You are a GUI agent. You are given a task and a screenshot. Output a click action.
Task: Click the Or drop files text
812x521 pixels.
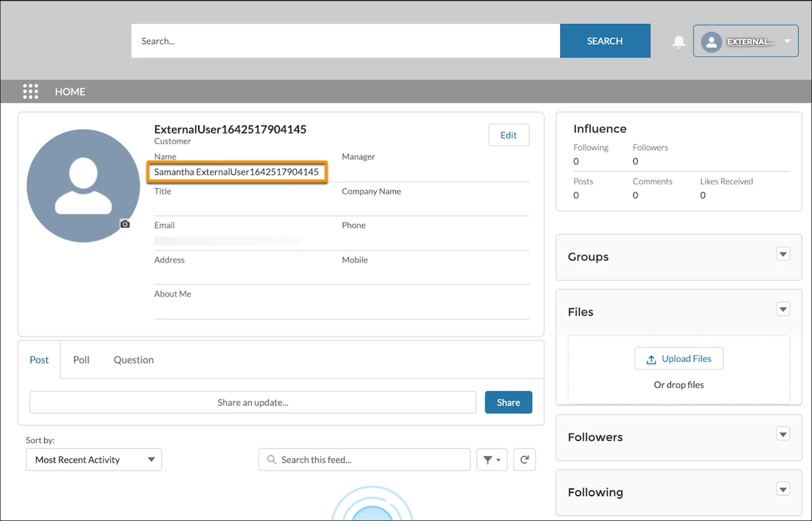pyautogui.click(x=679, y=385)
